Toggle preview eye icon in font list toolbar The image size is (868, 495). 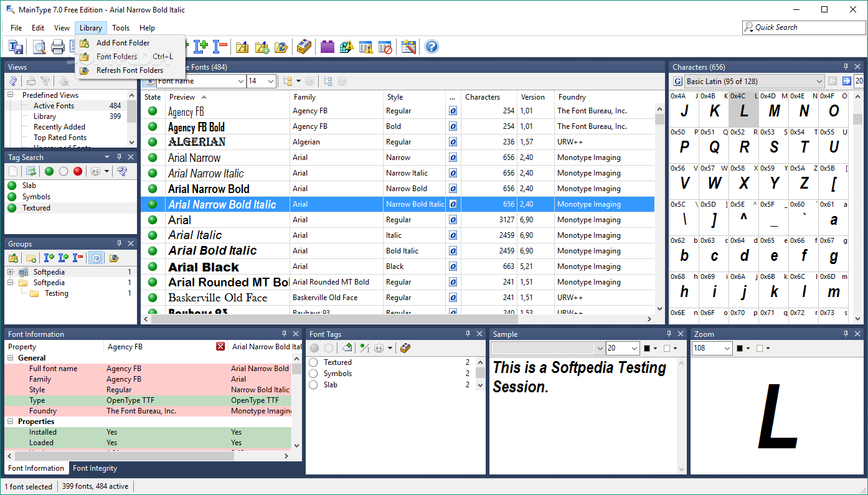point(149,81)
